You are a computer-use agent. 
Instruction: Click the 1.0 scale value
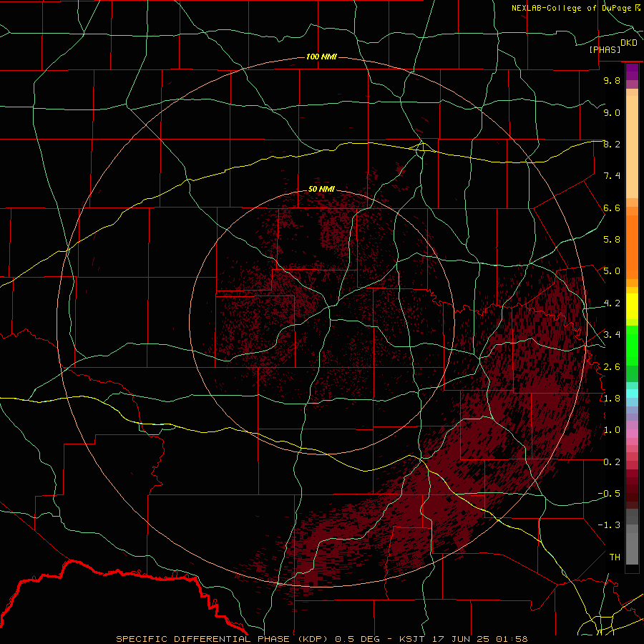(612, 430)
